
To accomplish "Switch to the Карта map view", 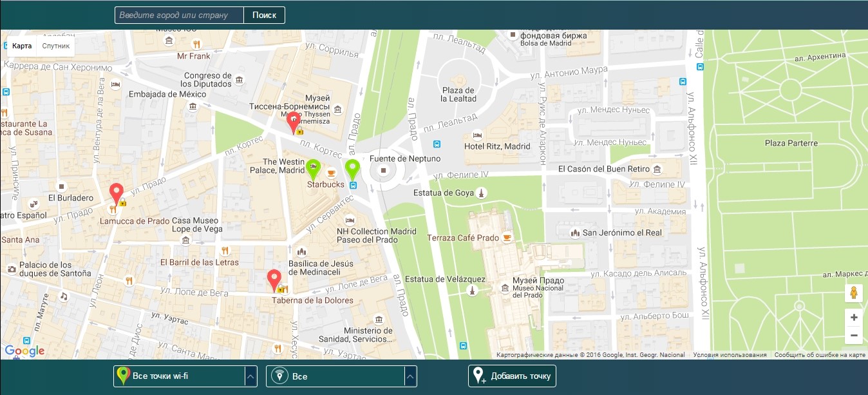I will [x=22, y=46].
